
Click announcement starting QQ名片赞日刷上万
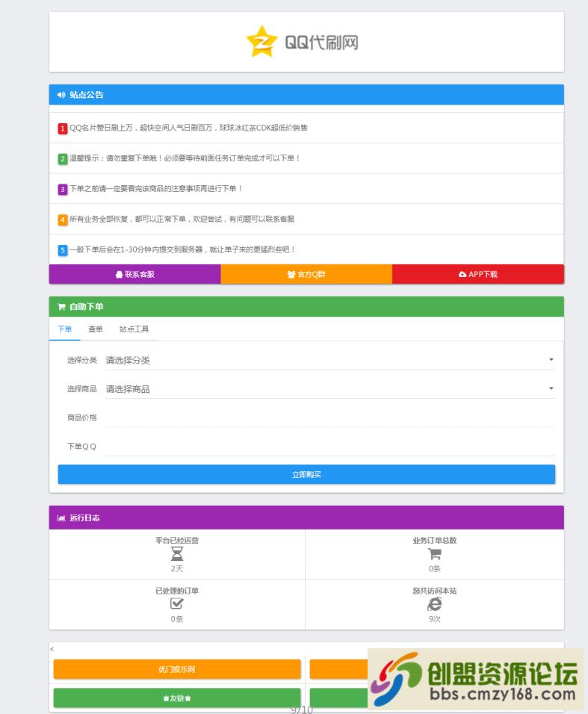(188, 128)
